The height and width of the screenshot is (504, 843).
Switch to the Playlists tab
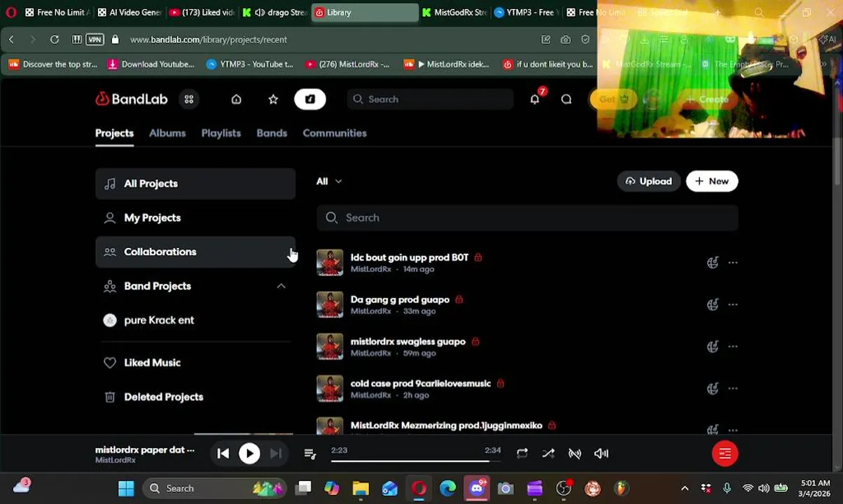pyautogui.click(x=221, y=133)
